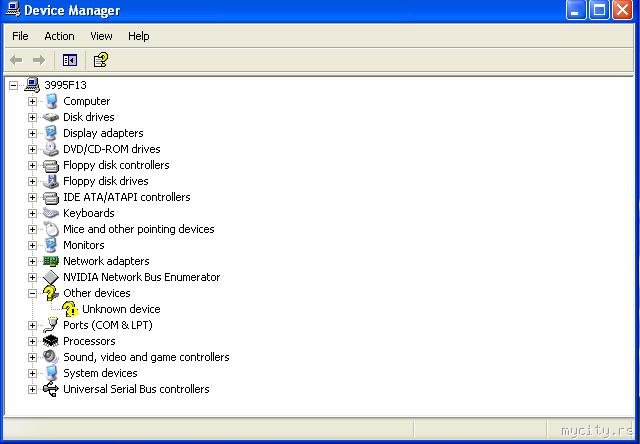This screenshot has height=444, width=640.
Task: Collapse the Other devices category
Action: pyautogui.click(x=32, y=293)
